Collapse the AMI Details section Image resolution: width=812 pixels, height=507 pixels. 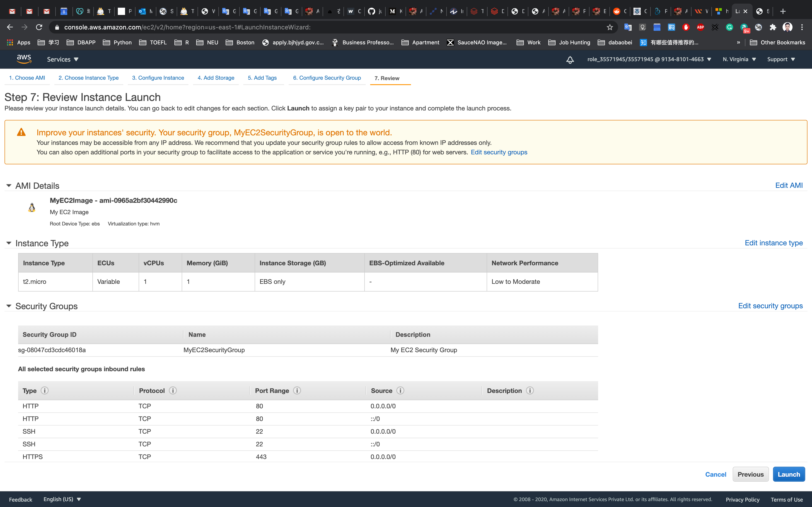point(9,186)
